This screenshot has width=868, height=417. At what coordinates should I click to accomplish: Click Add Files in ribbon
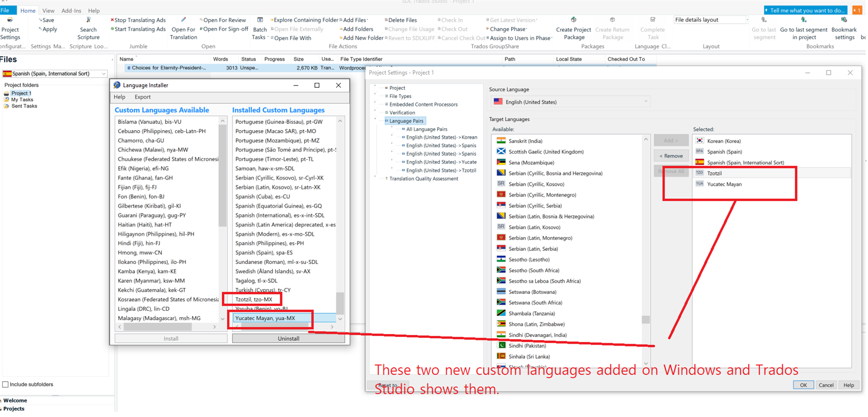(354, 20)
